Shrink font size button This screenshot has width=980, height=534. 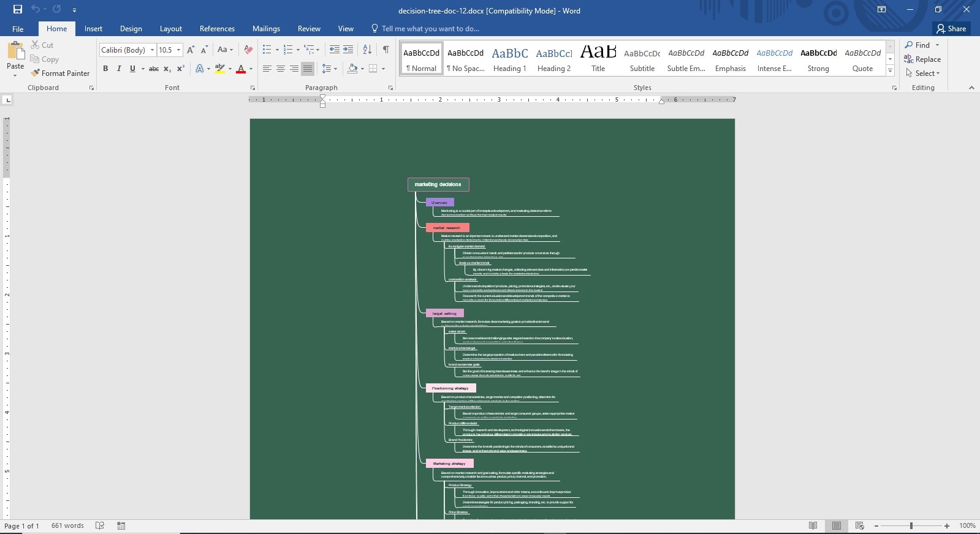[x=204, y=50]
